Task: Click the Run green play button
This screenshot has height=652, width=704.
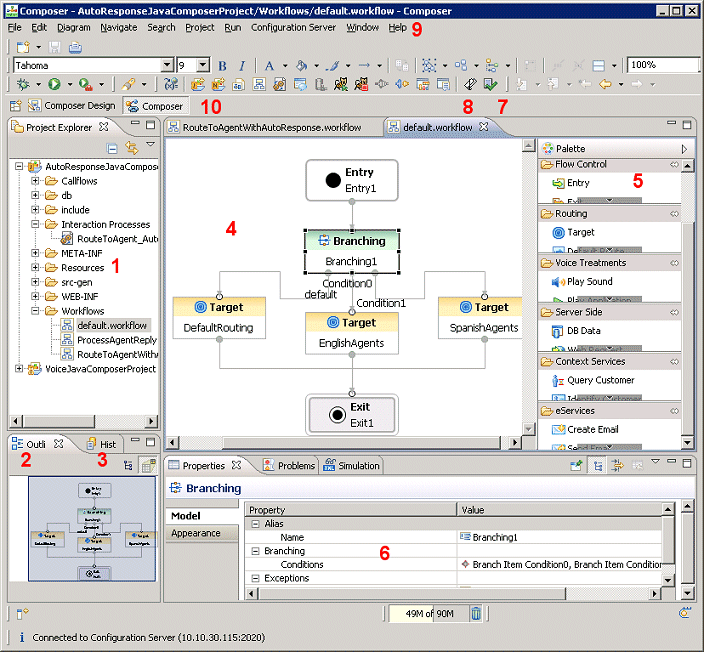Action: [x=55, y=86]
